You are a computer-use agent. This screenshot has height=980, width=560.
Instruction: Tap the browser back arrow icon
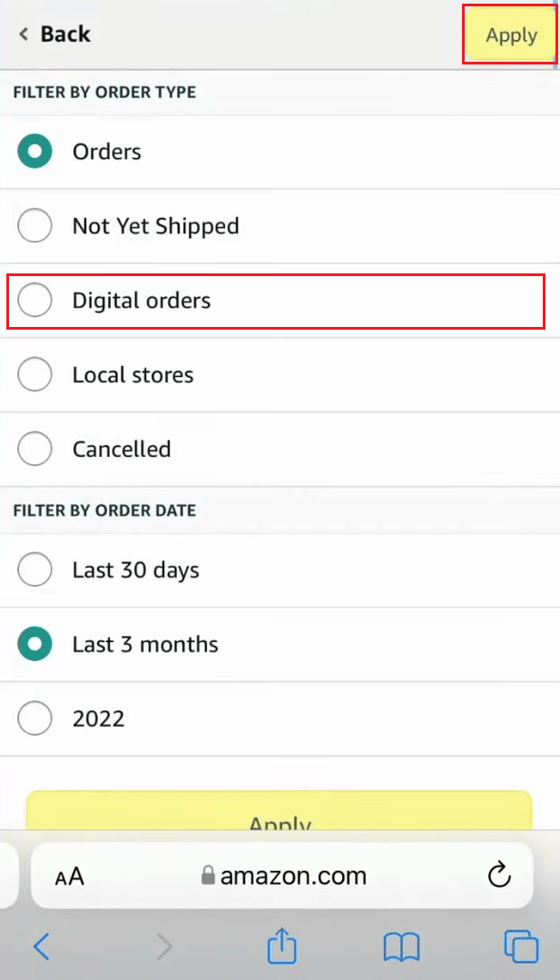(41, 946)
